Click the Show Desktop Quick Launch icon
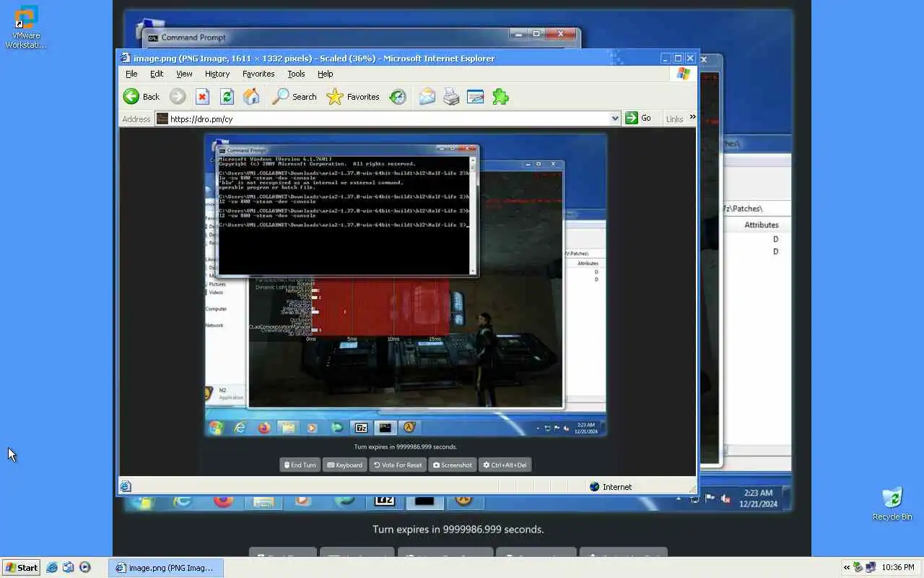This screenshot has height=578, width=924. click(68, 568)
